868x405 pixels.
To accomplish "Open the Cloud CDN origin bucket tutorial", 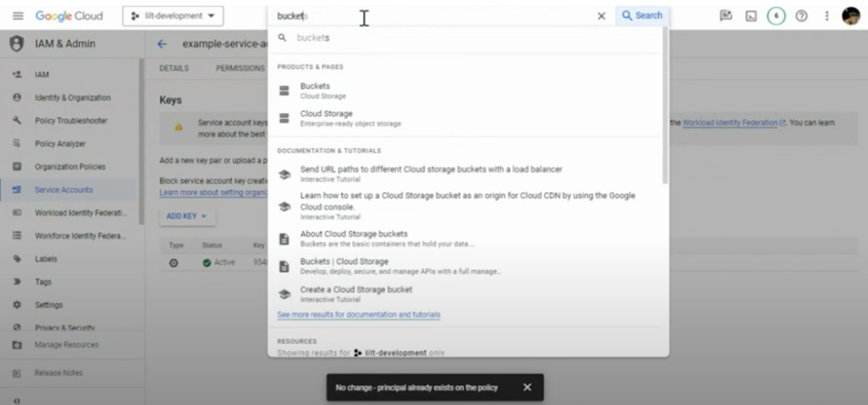I will click(x=465, y=205).
